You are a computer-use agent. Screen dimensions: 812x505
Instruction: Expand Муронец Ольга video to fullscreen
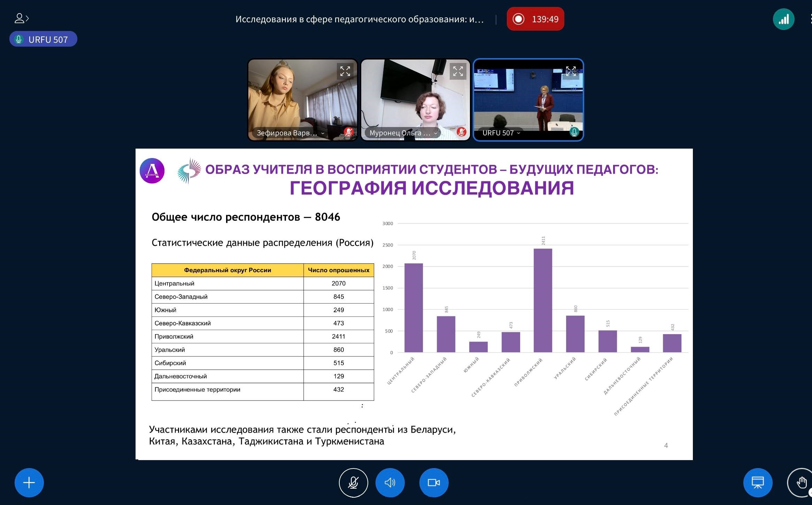click(x=458, y=71)
